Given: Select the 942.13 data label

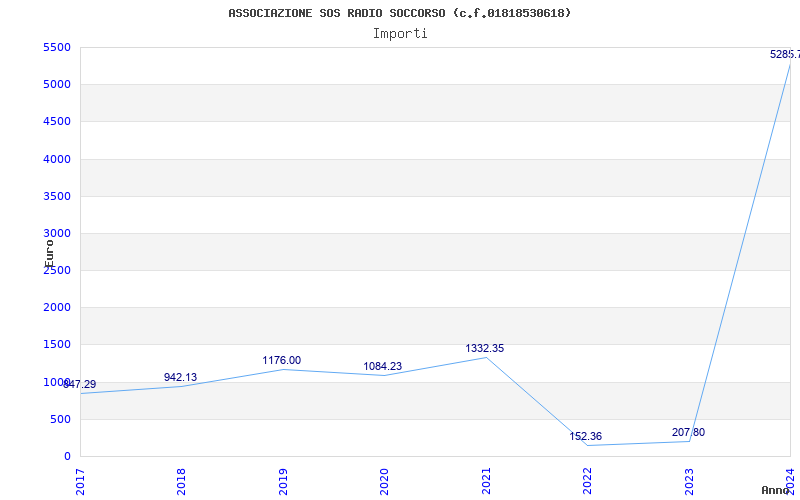Looking at the screenshot, I should (180, 378).
